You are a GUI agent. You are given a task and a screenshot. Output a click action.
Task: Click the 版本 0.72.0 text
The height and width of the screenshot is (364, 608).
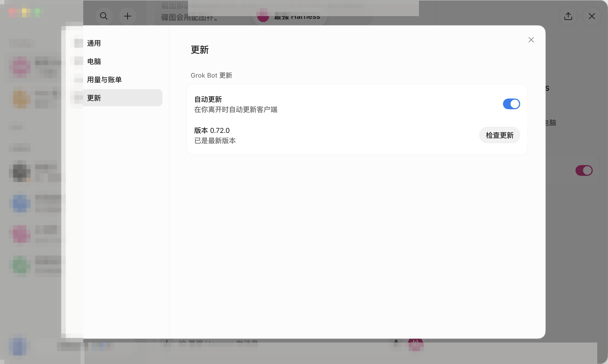(x=212, y=130)
